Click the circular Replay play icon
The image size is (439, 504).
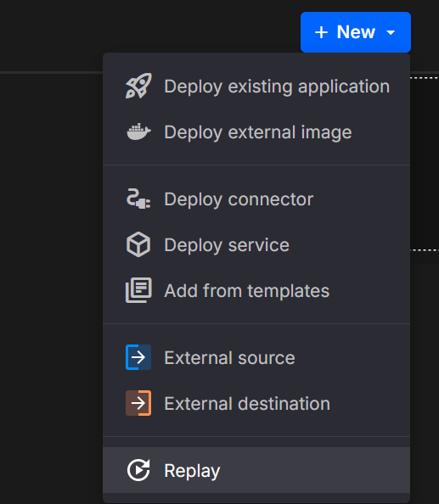138,470
